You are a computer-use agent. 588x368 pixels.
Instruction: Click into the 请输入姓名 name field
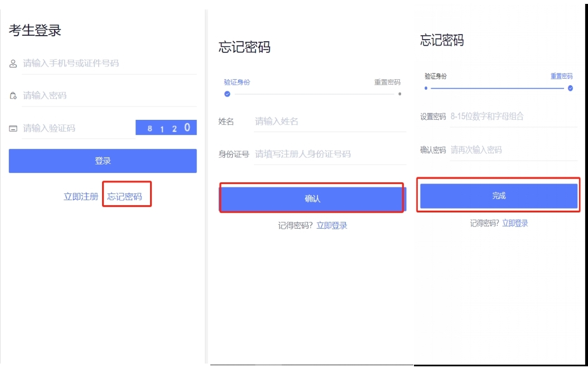pos(329,122)
